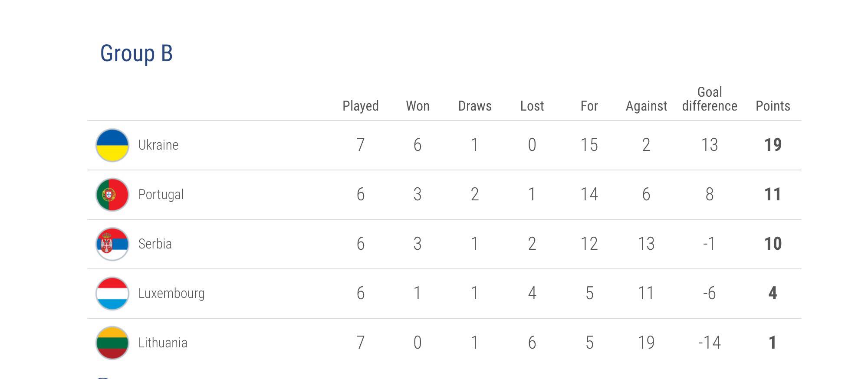Click the Lithuania flag icon
Screen dimensions: 868x379
[x=112, y=343]
